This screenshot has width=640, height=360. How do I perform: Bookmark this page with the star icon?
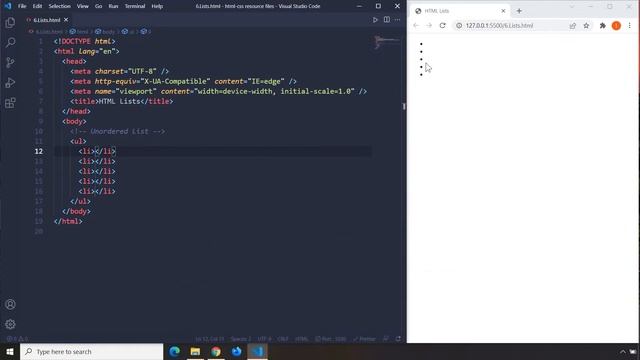pos(586,25)
